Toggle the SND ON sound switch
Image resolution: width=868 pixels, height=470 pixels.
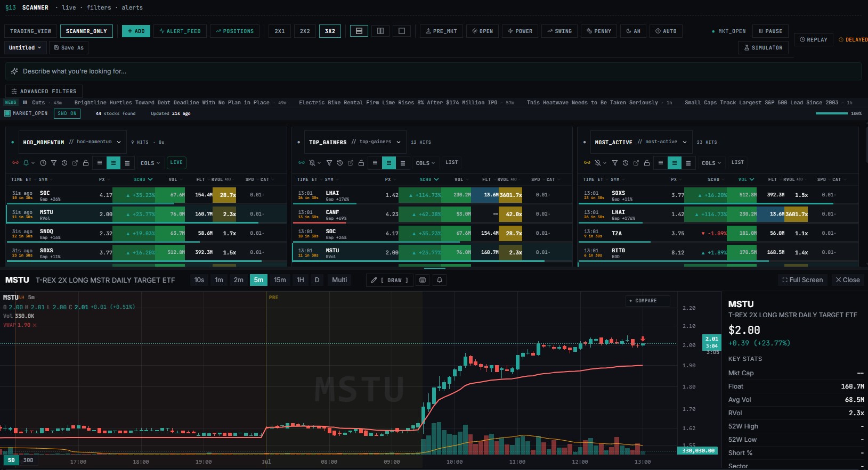(x=67, y=113)
